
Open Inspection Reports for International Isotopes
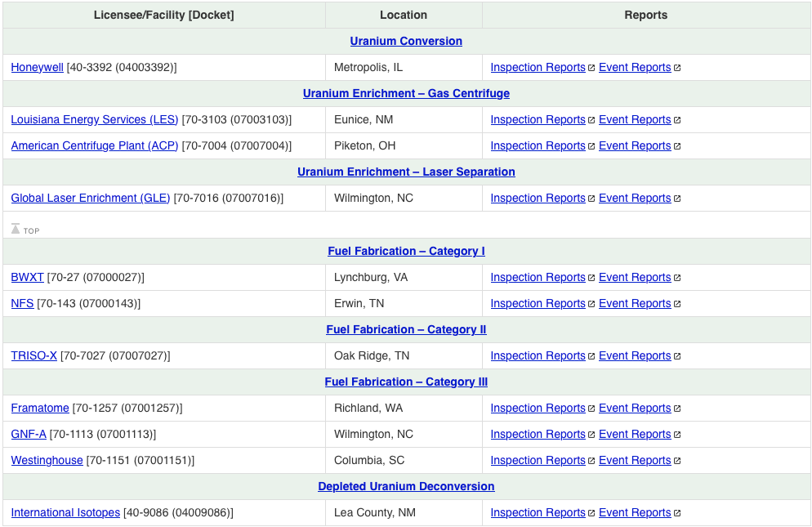point(538,512)
